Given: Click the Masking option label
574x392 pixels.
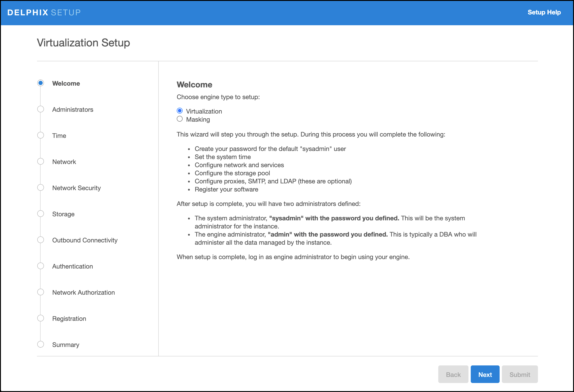Looking at the screenshot, I should click(198, 119).
